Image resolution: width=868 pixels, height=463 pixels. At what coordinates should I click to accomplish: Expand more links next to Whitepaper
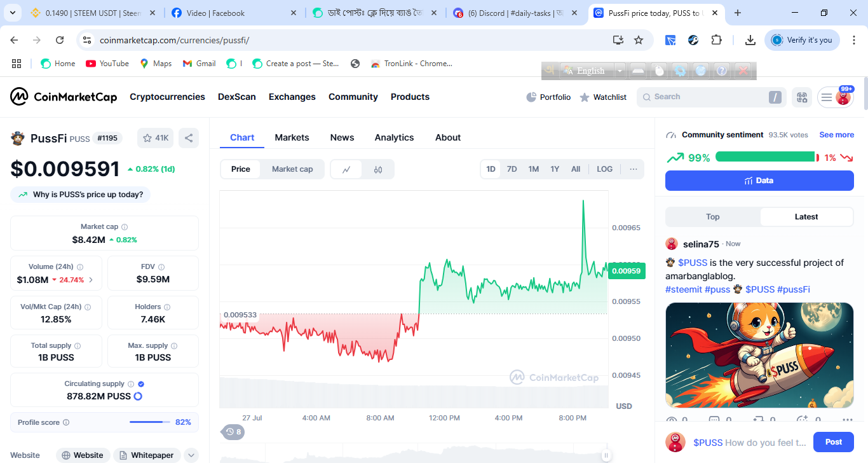(x=191, y=455)
